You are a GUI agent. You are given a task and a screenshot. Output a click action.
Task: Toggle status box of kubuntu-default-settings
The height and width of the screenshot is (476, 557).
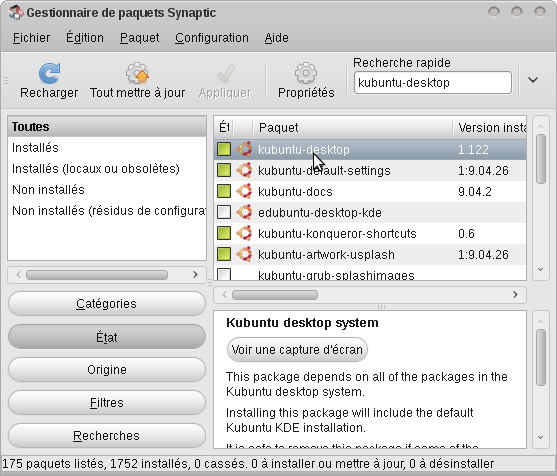pos(224,170)
